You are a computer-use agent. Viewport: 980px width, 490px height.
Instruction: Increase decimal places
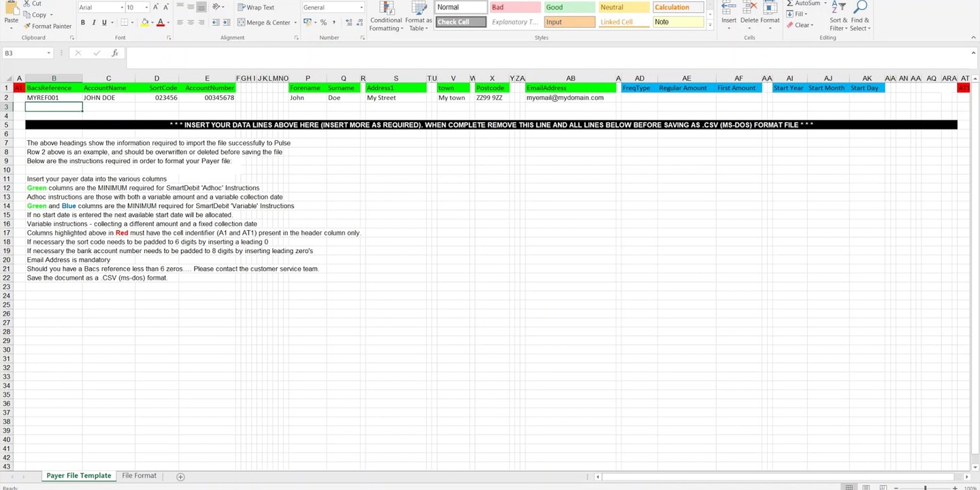(x=348, y=22)
